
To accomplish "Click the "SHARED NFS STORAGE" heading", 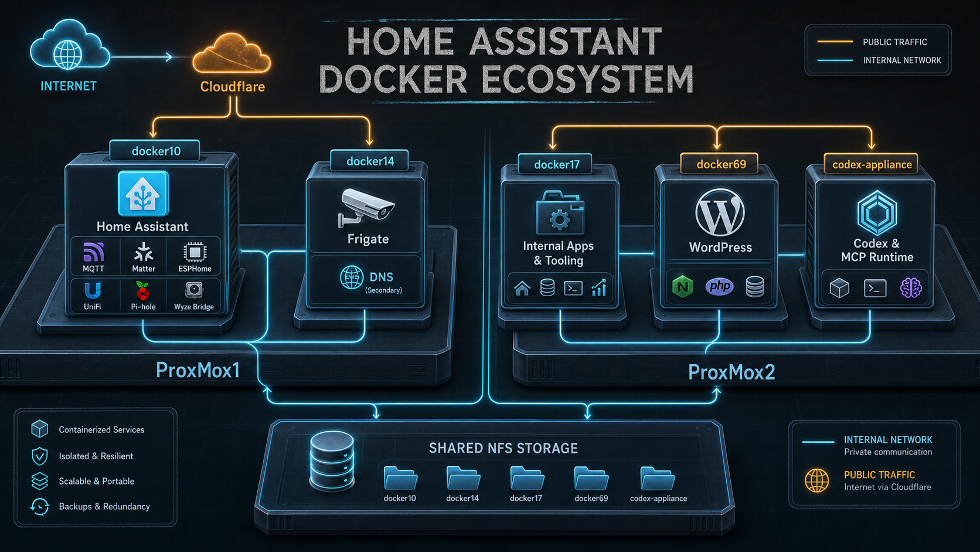I will click(503, 448).
